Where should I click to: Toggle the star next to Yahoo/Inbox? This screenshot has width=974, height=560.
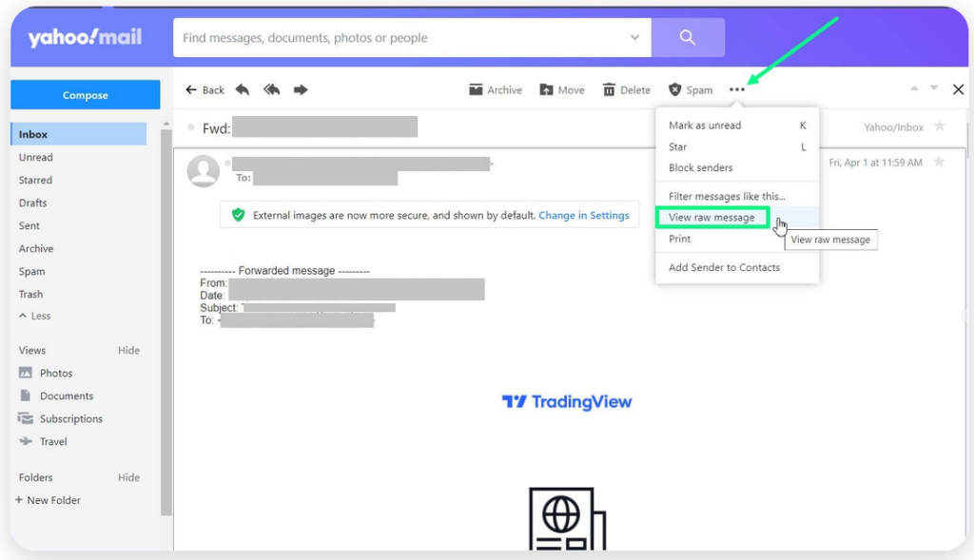point(940,126)
